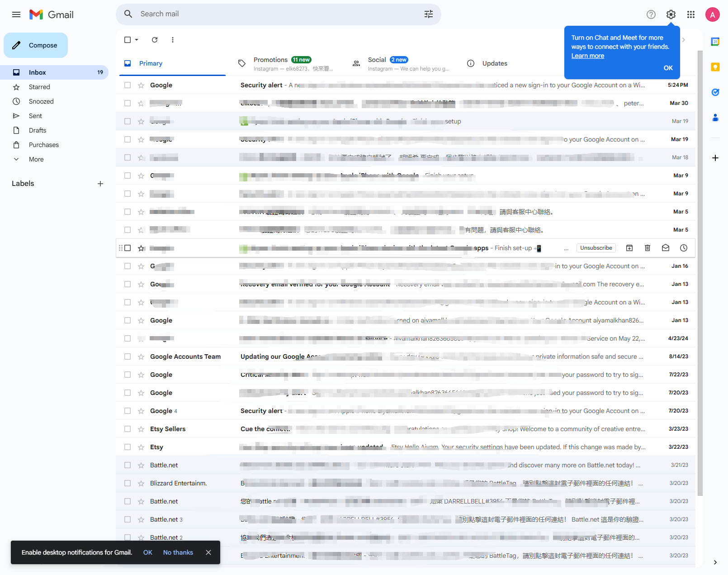Image resolution: width=728 pixels, height=575 pixels.
Task: Open Google Tasks side panel
Action: 715,92
